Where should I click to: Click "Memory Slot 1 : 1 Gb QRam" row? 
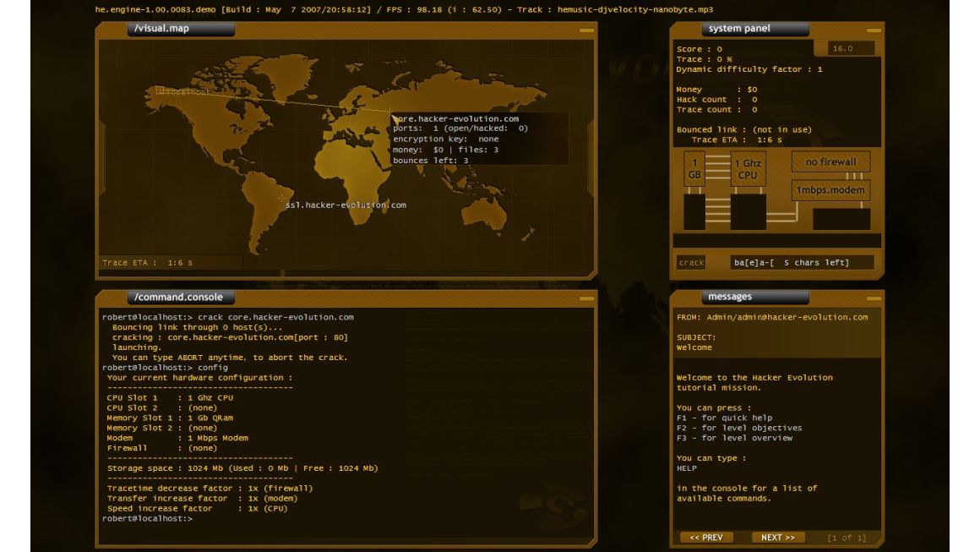tap(170, 418)
